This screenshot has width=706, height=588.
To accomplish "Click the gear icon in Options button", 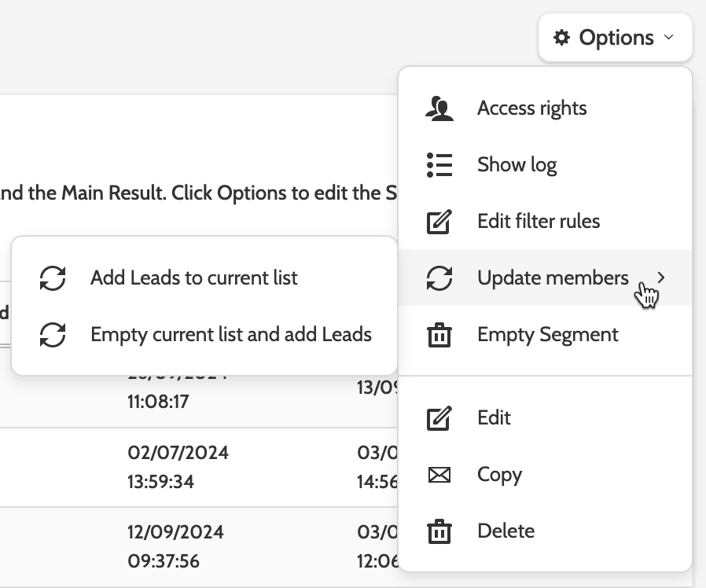I will [x=561, y=38].
